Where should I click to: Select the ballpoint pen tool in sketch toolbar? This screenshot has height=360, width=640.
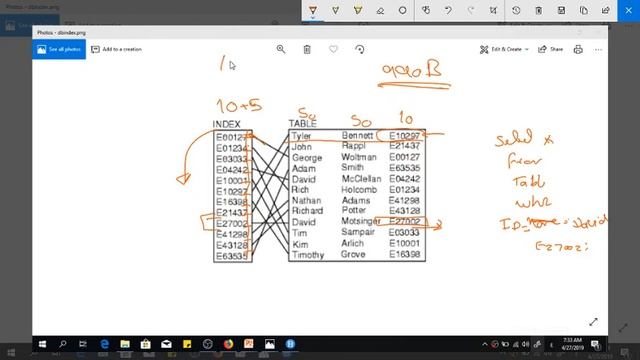[x=313, y=10]
